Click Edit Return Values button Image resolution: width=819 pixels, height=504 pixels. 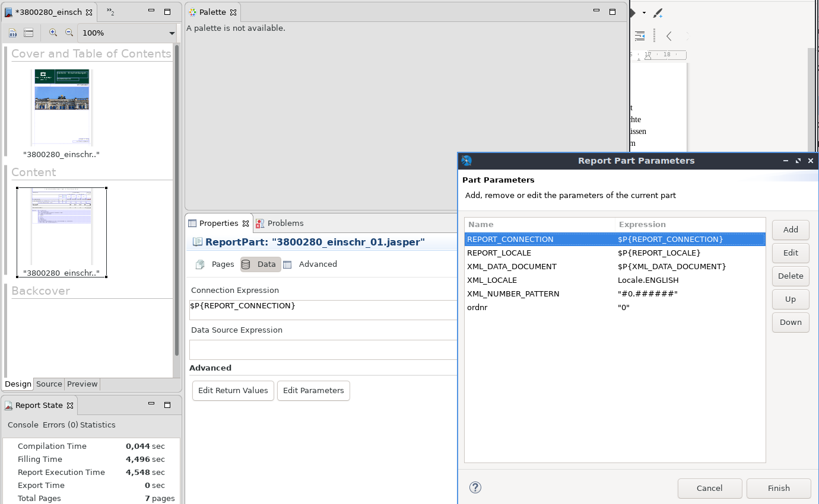pyautogui.click(x=233, y=390)
